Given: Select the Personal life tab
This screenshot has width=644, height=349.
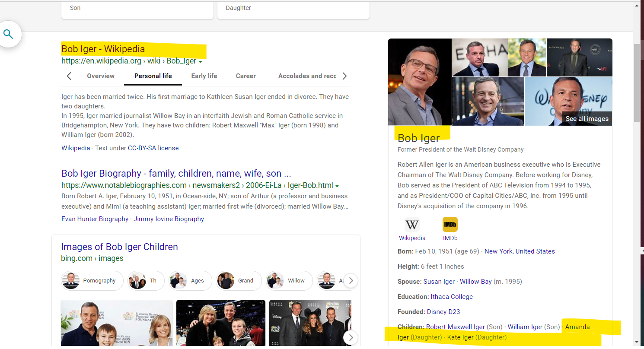Looking at the screenshot, I should pyautogui.click(x=153, y=76).
